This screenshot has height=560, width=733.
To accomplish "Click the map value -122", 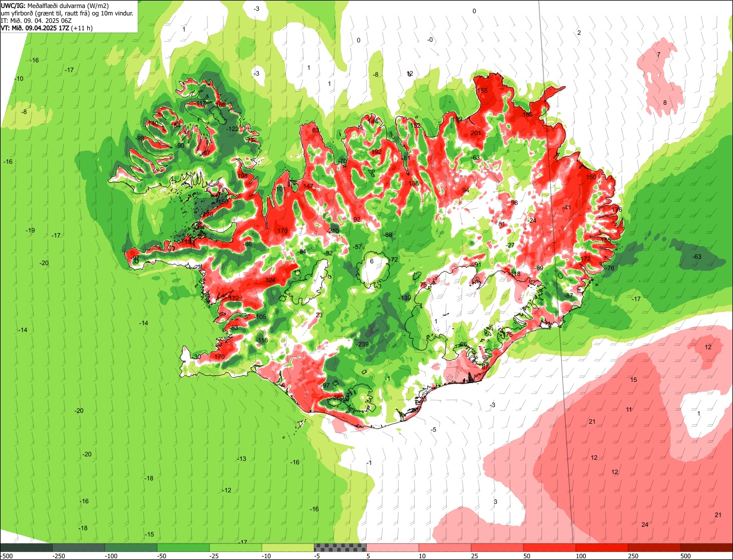I will point(232,129).
